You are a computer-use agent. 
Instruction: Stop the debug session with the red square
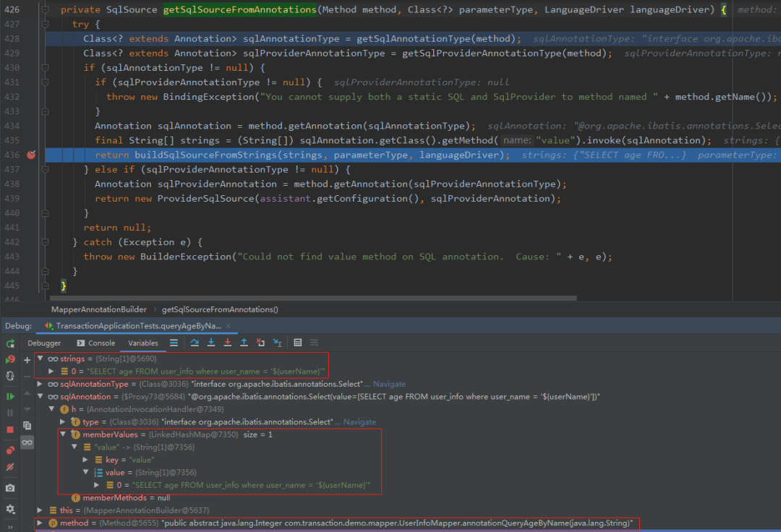10,429
